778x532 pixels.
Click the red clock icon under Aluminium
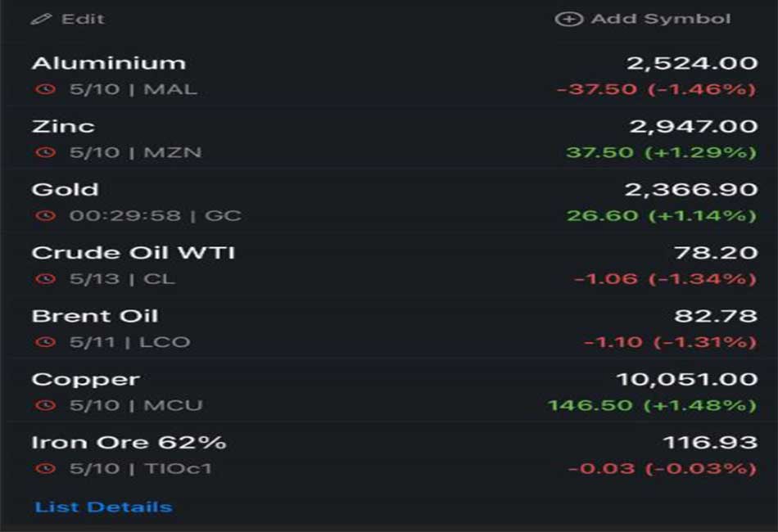(45, 89)
